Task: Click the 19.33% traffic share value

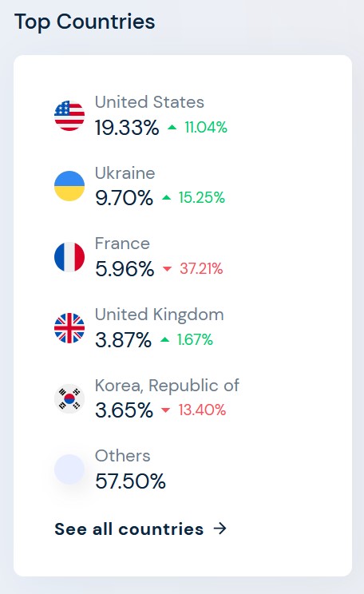Action: tap(127, 128)
